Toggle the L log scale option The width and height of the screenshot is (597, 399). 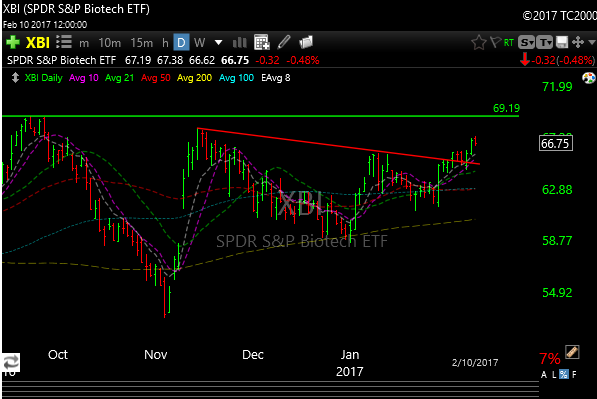(x=554, y=375)
